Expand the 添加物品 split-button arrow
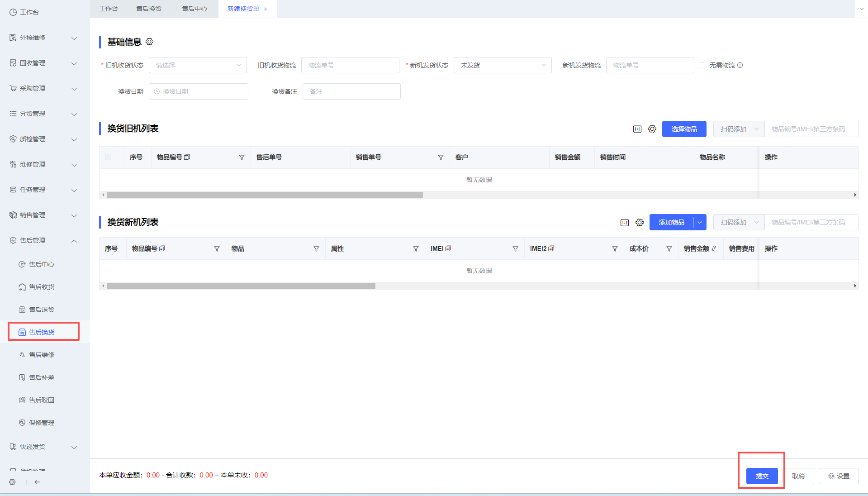The width and height of the screenshot is (868, 496). coord(700,222)
